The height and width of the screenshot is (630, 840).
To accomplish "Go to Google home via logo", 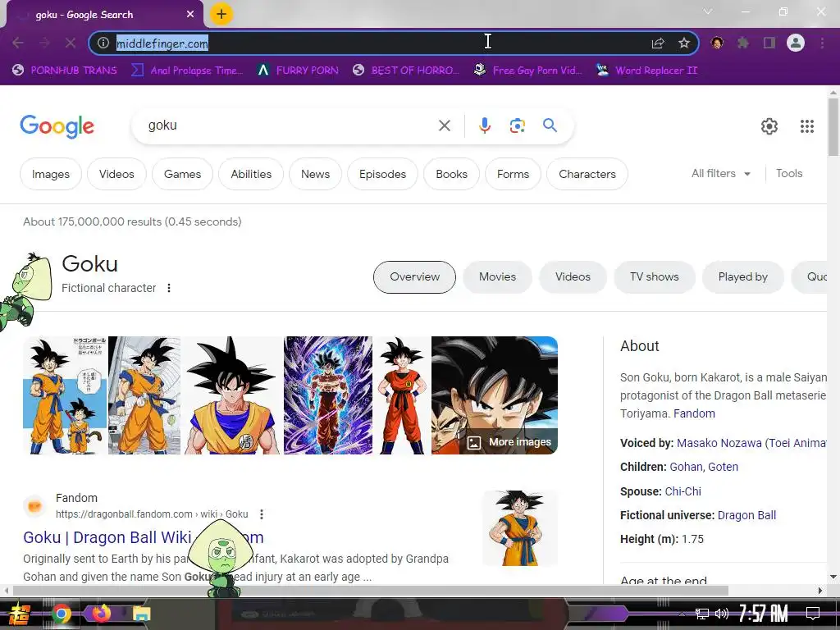I will pos(57,126).
